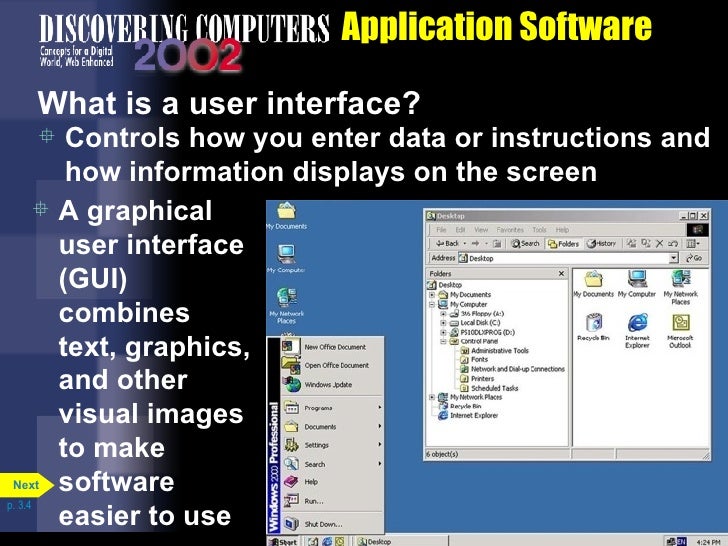Viewport: 728px width, 546px height.
Task: Click My Network Places desktop shortcut
Action: 286,305
